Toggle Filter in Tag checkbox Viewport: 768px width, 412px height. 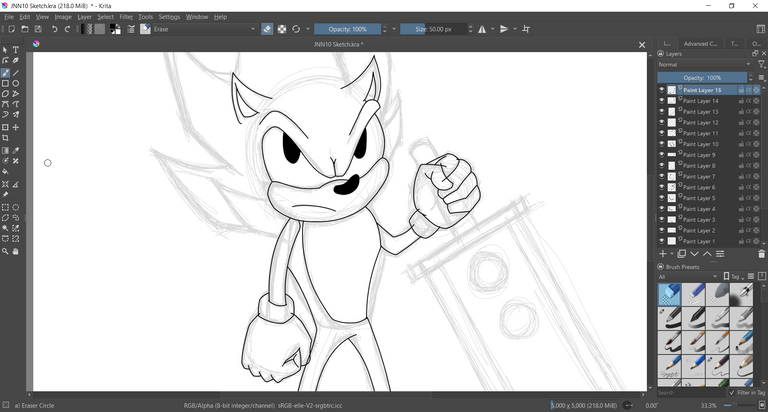point(732,393)
